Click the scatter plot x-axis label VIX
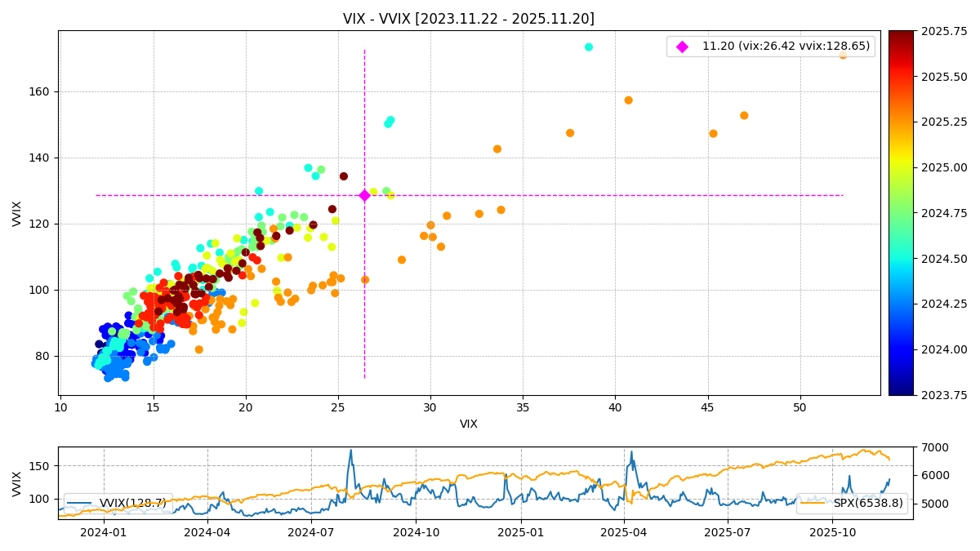Image resolution: width=980 pixels, height=551 pixels. 469,424
